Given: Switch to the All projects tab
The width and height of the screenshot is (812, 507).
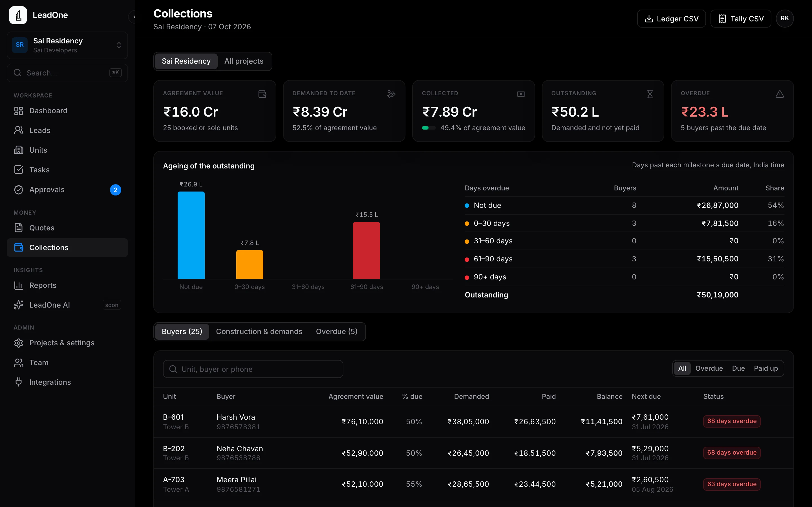Looking at the screenshot, I should [244, 61].
